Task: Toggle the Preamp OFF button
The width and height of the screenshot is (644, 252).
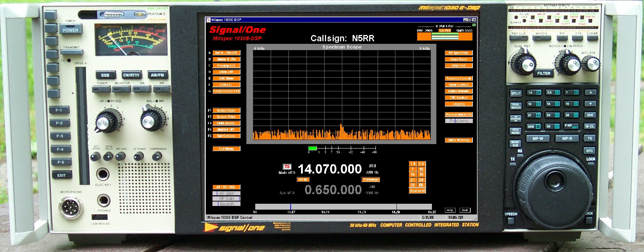Action: [x=226, y=66]
